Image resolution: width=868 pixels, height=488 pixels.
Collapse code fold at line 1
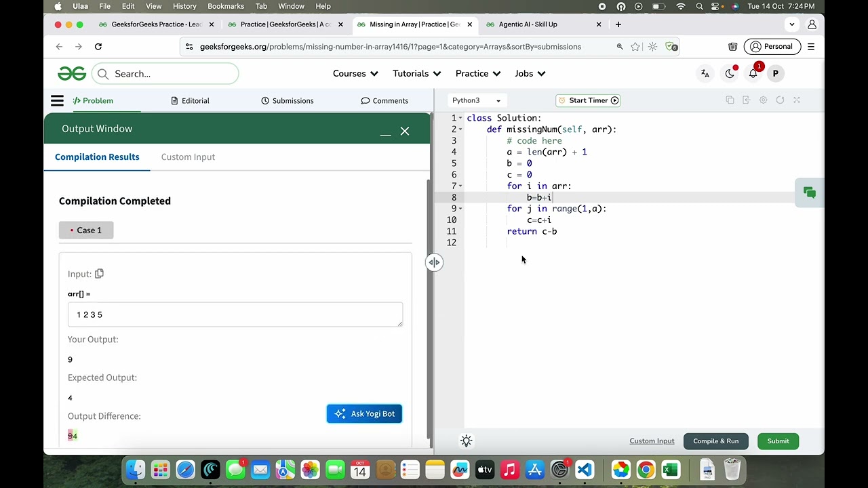coord(460,118)
